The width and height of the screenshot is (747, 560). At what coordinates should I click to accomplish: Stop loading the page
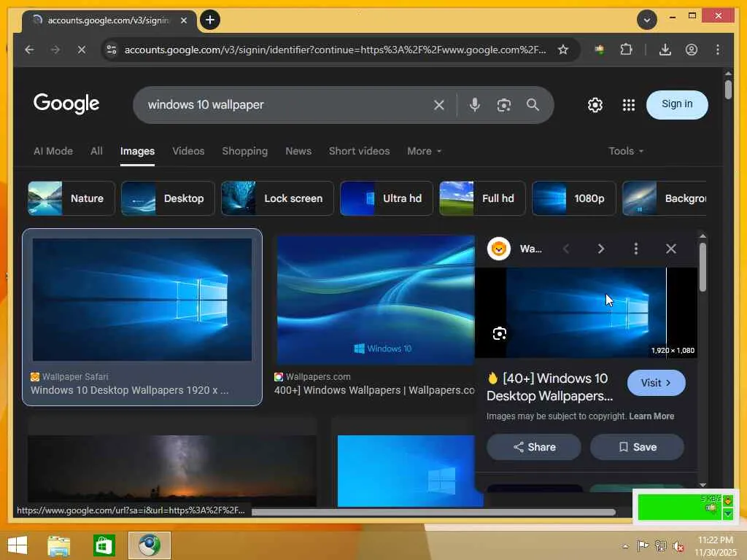click(x=82, y=50)
